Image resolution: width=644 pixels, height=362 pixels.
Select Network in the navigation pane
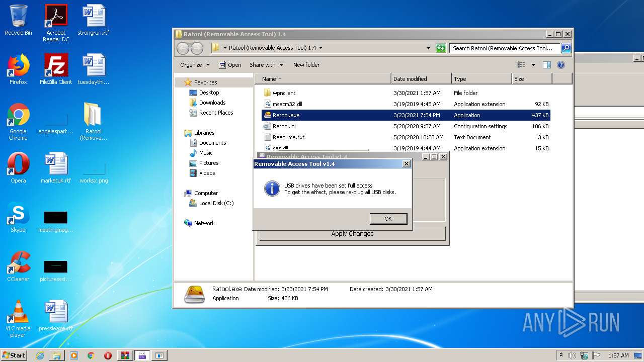[204, 223]
